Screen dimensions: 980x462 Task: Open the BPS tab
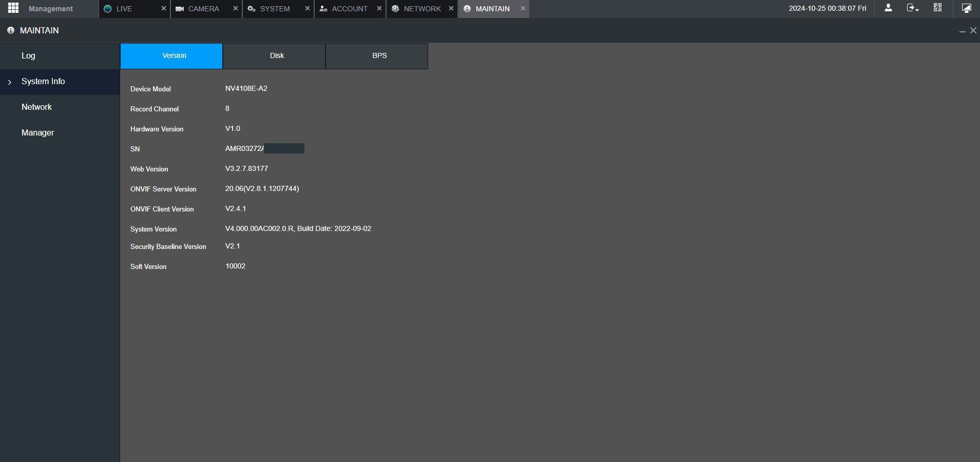point(377,56)
